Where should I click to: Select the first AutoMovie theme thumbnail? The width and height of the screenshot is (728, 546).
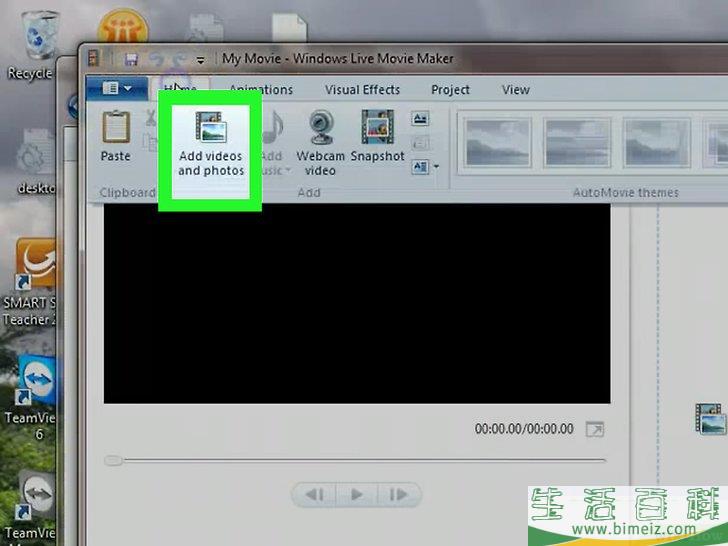pyautogui.click(x=497, y=142)
